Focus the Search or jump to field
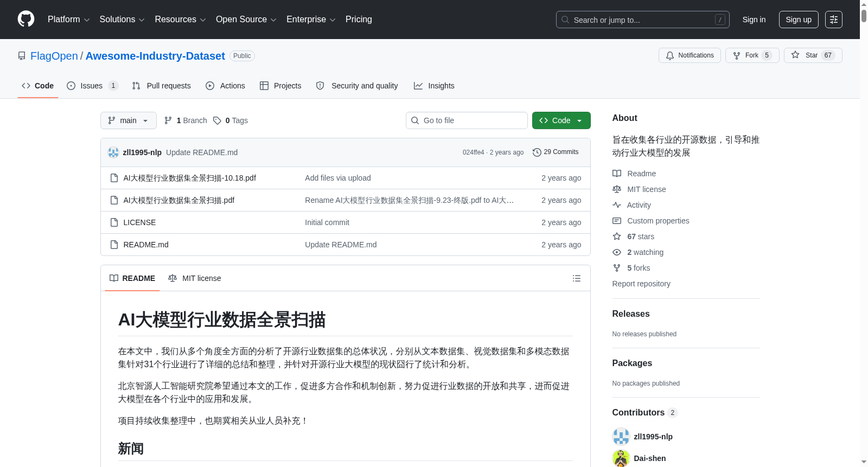868x467 pixels. click(x=642, y=20)
